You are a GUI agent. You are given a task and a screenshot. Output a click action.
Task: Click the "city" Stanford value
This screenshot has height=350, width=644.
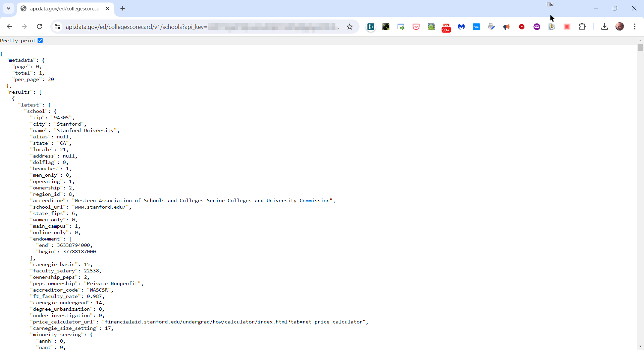69,124
